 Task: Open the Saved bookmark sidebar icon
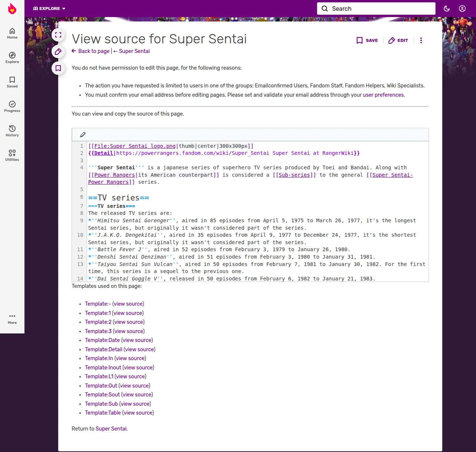click(x=12, y=82)
